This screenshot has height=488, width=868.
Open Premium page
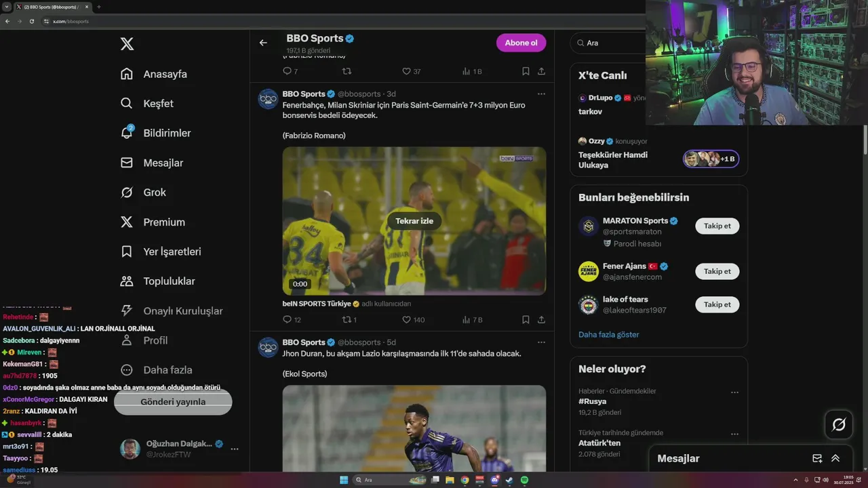153,222
